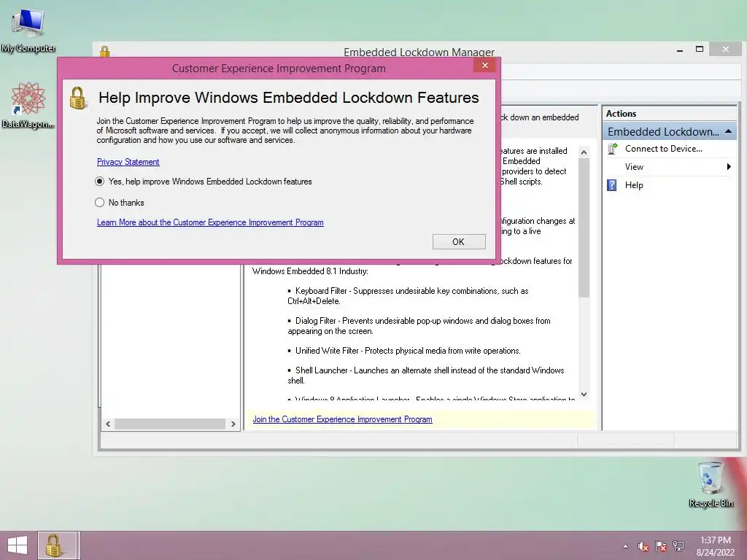This screenshot has height=560, width=747.
Task: Collapse the Embedded Lockdown actions section
Action: 728,131
